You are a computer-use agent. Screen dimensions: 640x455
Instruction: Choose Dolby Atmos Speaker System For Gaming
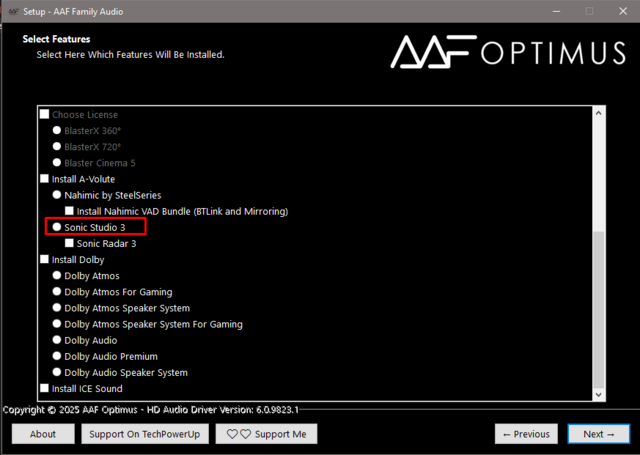point(57,324)
